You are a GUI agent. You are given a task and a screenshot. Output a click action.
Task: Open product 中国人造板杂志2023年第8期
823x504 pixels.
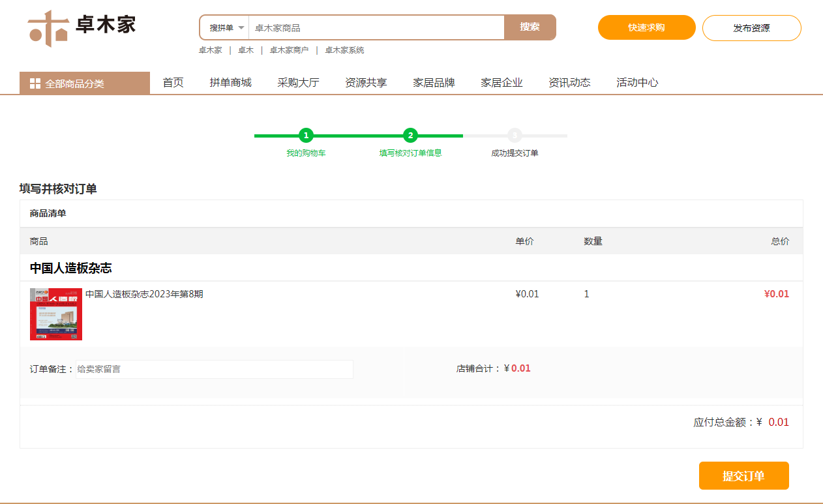point(144,294)
